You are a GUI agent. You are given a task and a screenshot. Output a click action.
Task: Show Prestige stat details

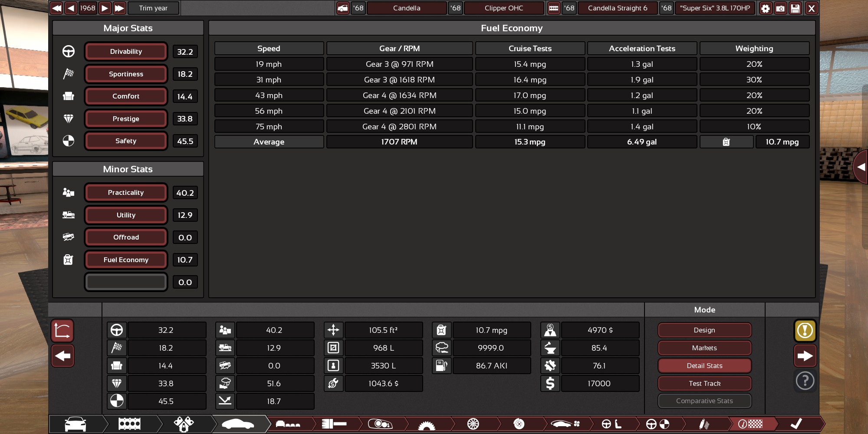pyautogui.click(x=126, y=119)
